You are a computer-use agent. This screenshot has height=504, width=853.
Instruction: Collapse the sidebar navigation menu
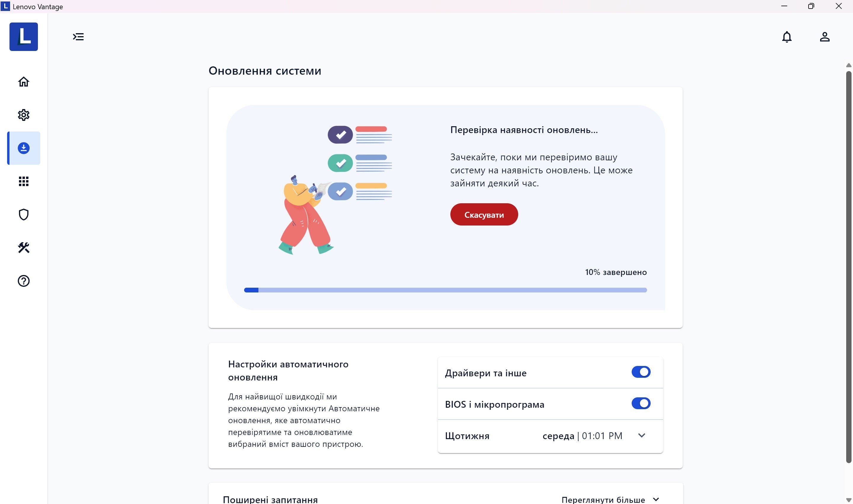[79, 37]
